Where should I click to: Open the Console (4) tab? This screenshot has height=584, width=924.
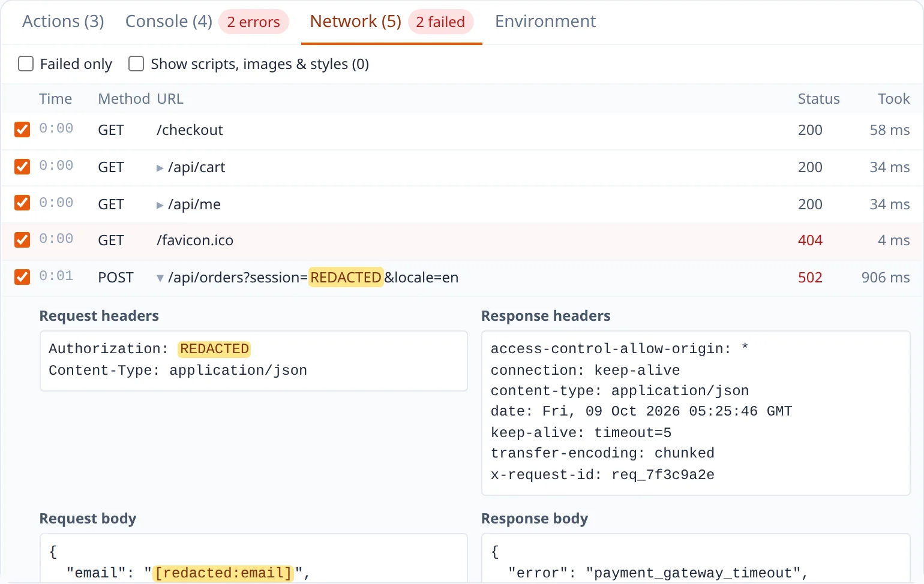click(x=169, y=22)
